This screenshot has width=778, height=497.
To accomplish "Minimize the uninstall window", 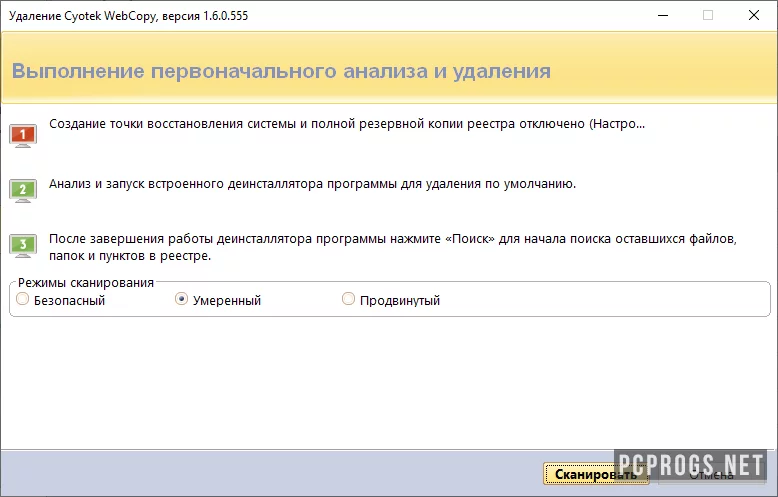I will [x=663, y=15].
